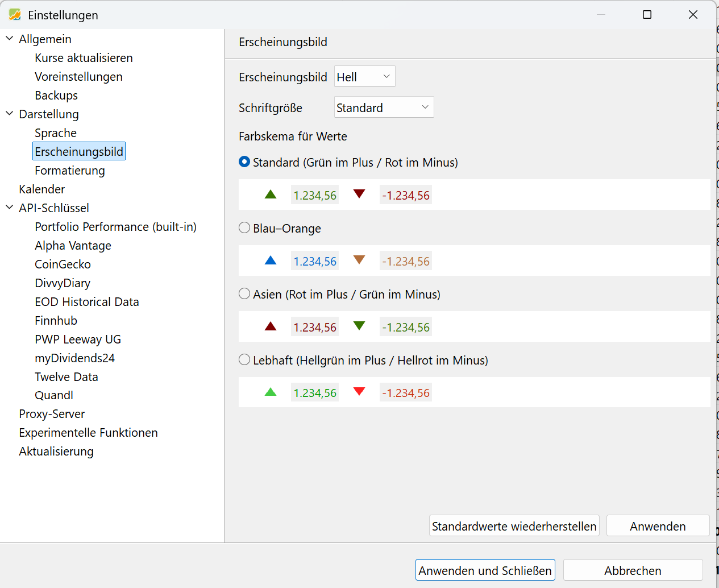This screenshot has height=588, width=719.
Task: Open the Erscheinungsbild theme dropdown
Action: coord(364,77)
